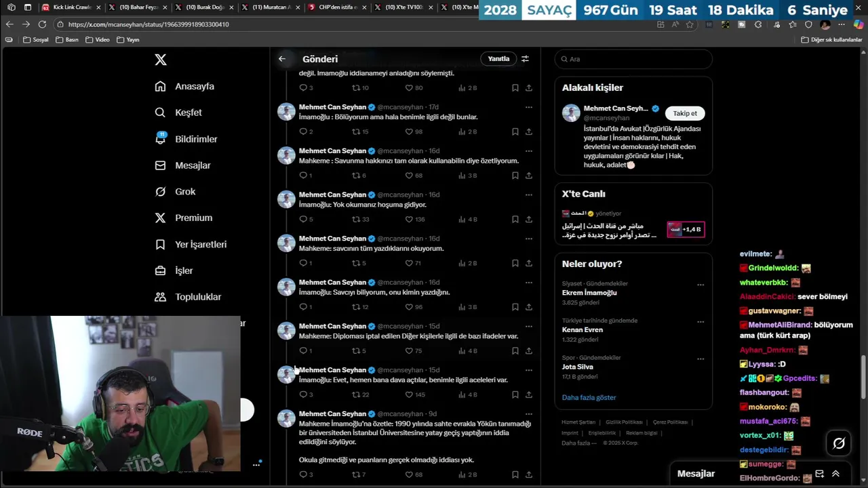Open more options on 'savcının tüm yazdıklarını' post
The width and height of the screenshot is (868, 488).
pos(529,239)
